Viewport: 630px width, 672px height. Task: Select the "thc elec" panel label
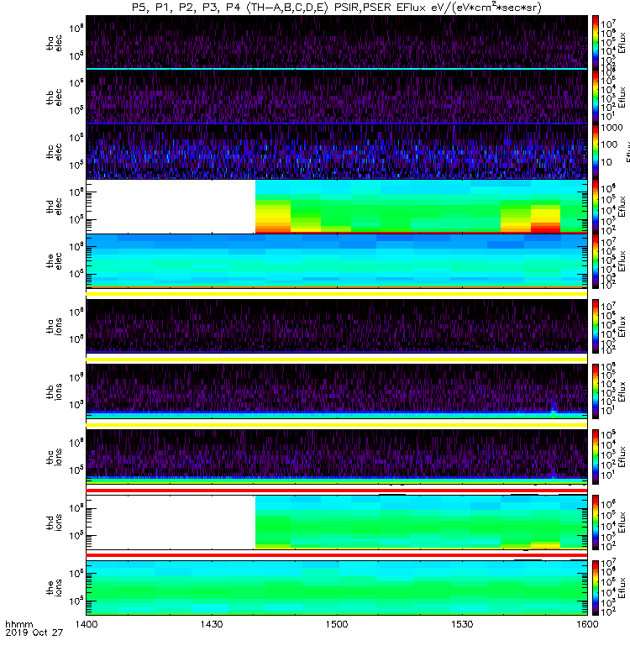55,152
